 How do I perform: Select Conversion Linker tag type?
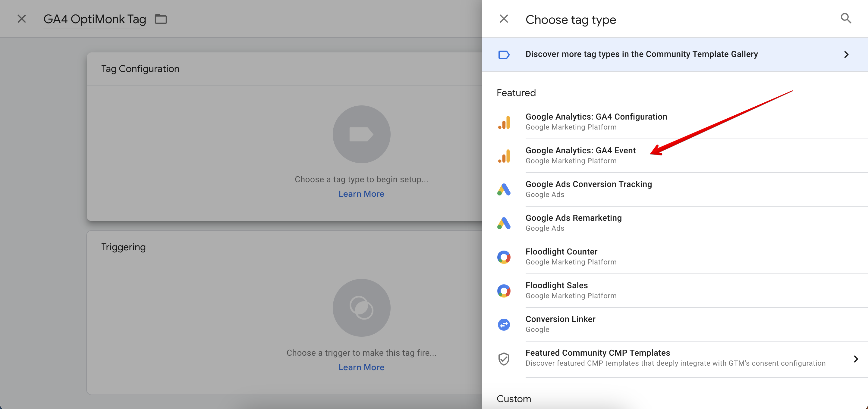[x=675, y=324]
